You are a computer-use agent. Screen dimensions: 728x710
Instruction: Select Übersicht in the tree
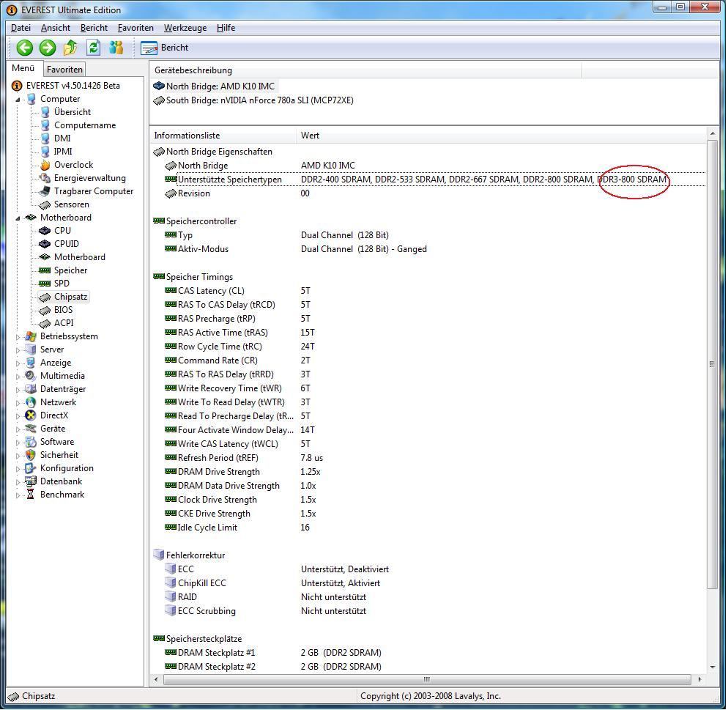click(73, 112)
